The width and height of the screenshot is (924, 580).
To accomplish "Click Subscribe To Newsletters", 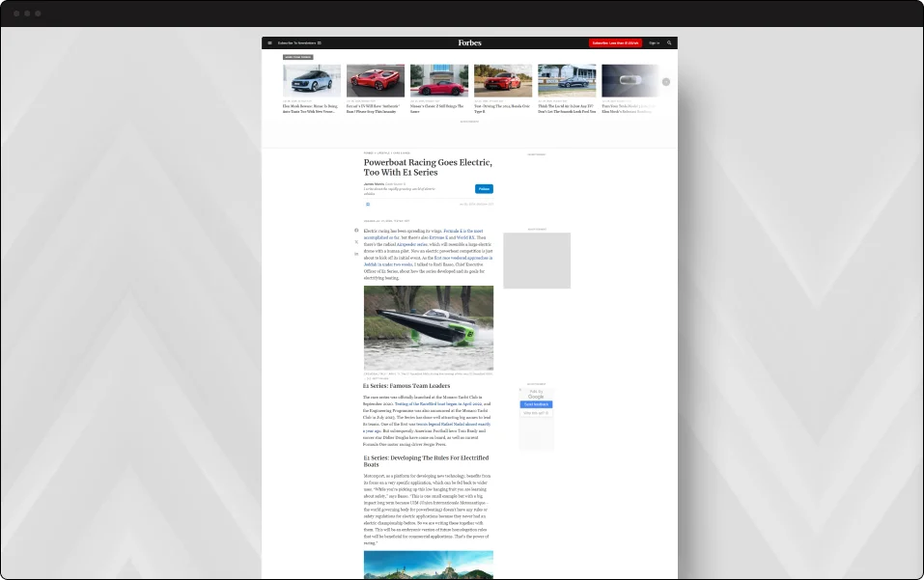I will [298, 43].
